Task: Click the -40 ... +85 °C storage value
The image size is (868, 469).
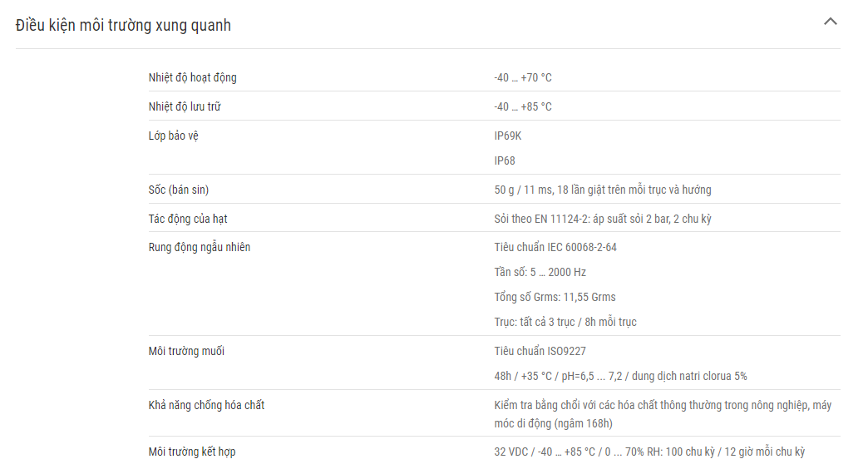Action: 523,106
